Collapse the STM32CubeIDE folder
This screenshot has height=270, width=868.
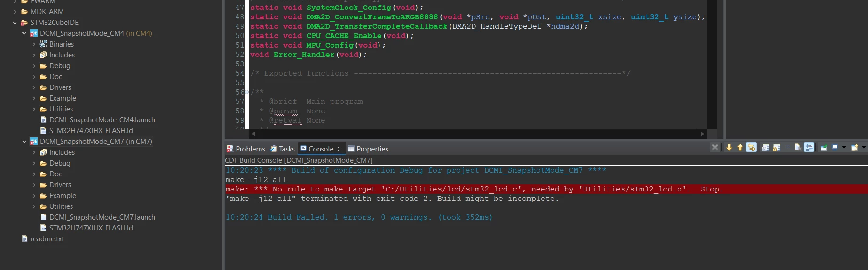(x=15, y=22)
